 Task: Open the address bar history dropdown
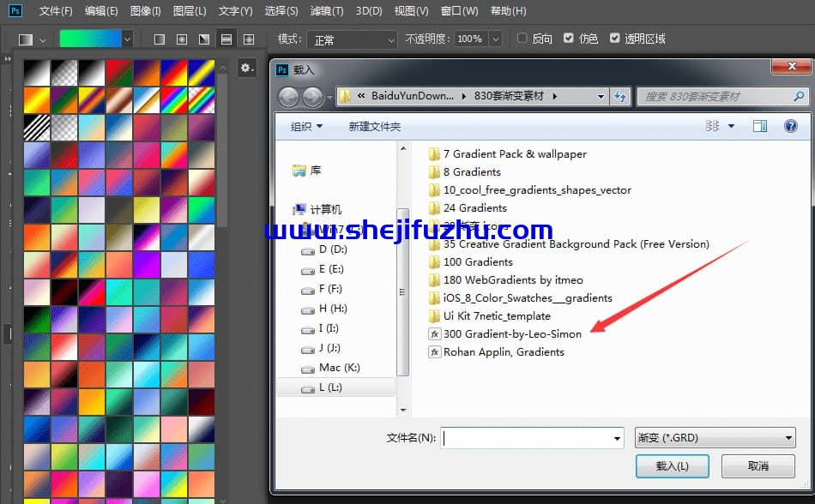coord(601,97)
